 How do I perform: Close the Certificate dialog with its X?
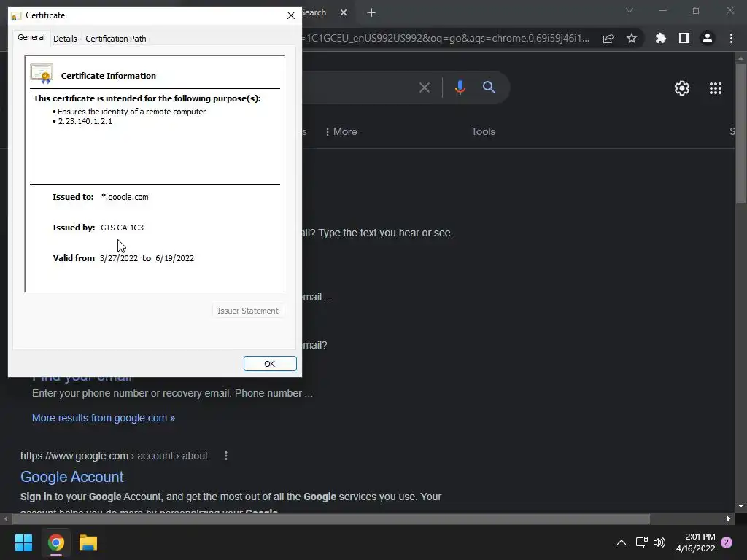[291, 15]
